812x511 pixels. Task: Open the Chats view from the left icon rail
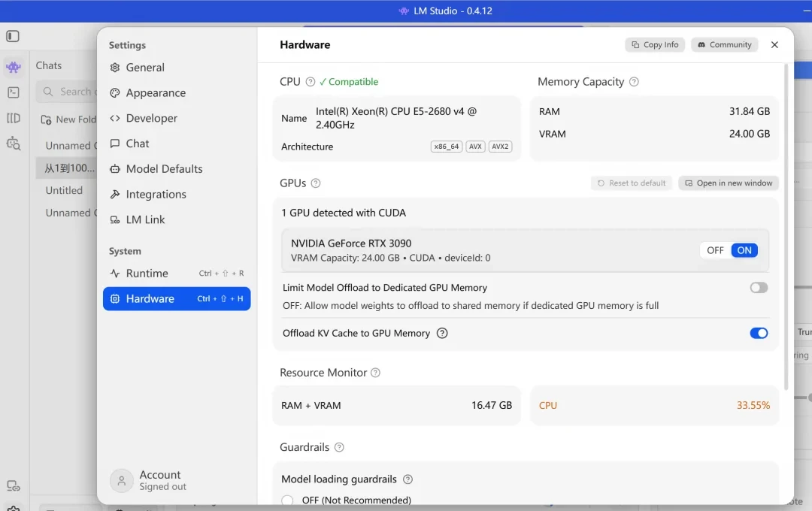(14, 67)
